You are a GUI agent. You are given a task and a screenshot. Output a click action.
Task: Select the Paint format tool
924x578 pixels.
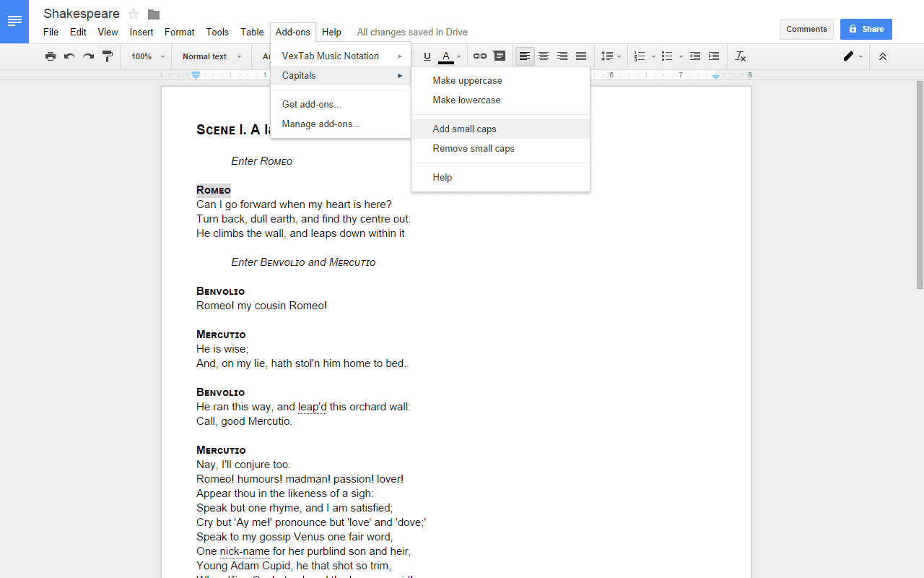coord(108,56)
